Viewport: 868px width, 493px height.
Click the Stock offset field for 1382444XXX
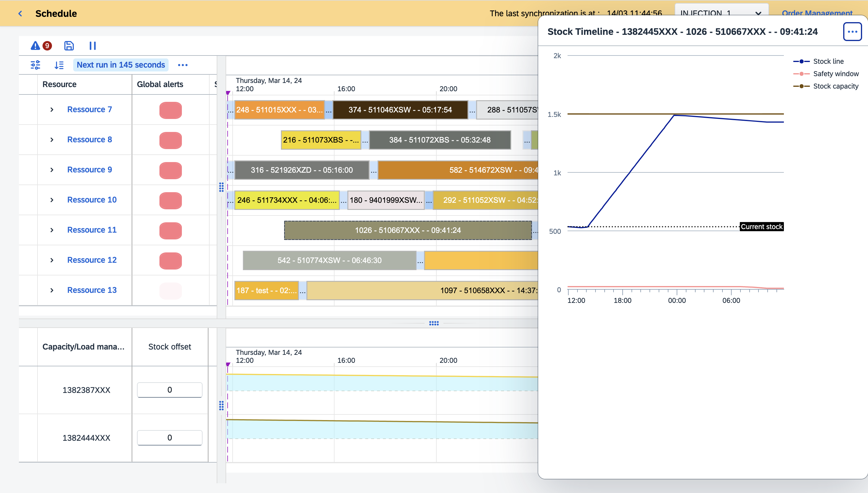169,438
